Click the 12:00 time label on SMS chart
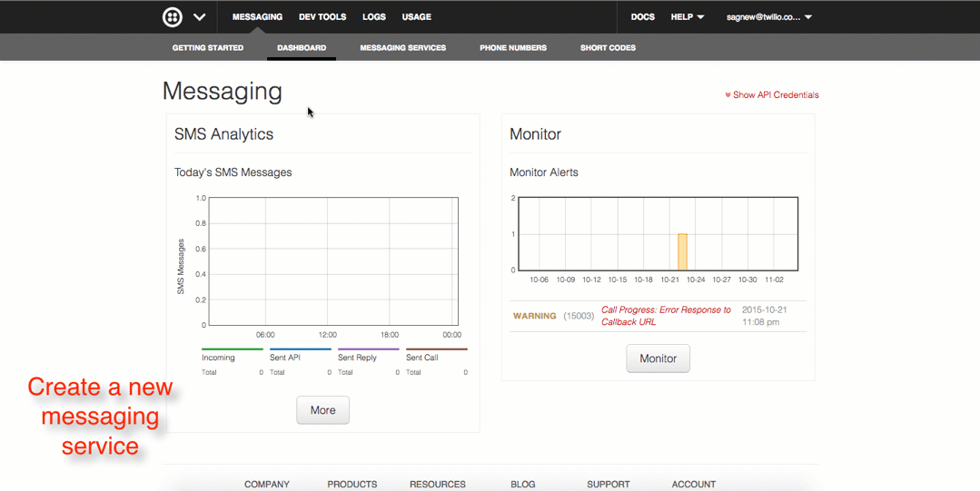 tap(328, 335)
